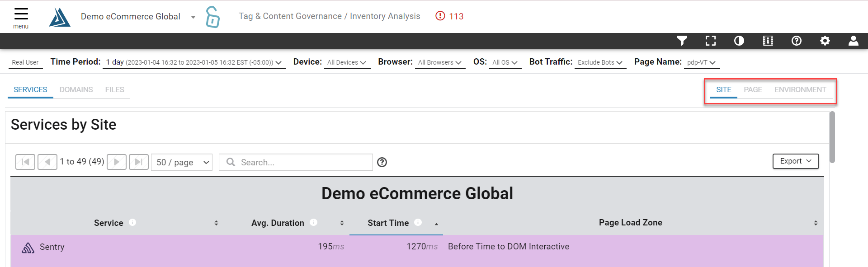
Task: Switch to the FILES tab
Action: point(115,89)
